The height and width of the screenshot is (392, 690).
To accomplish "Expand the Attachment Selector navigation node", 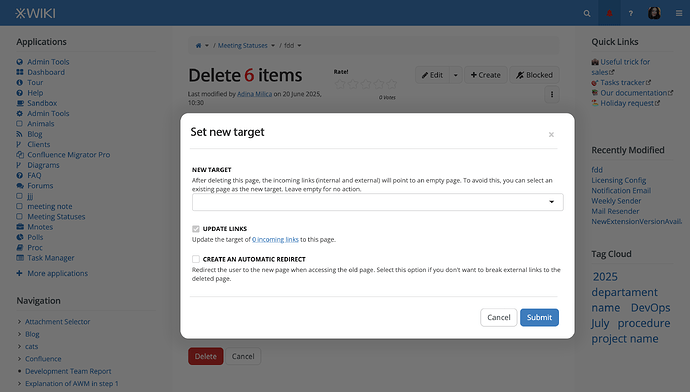I will click(19, 322).
